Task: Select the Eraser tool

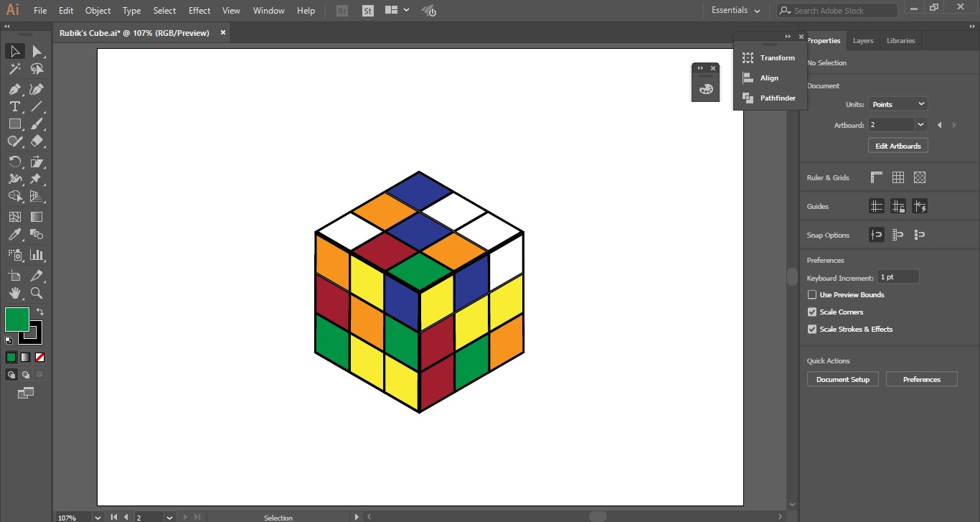Action: pos(37,141)
